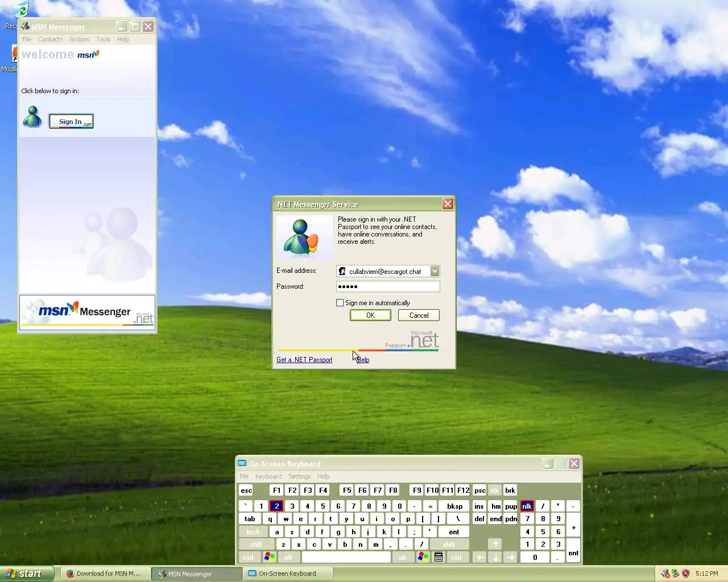Click the down arrow key
Viewport: 728px width, 582px height.
point(495,558)
